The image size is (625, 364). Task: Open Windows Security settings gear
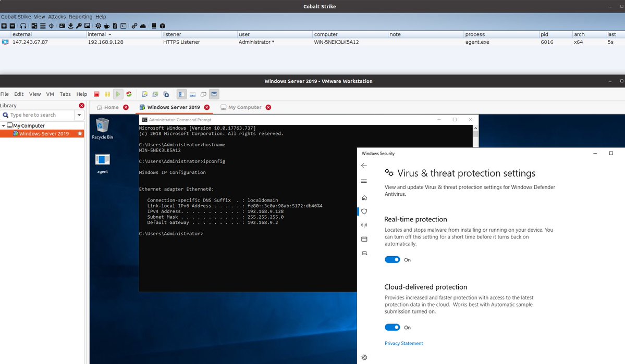pos(364,358)
